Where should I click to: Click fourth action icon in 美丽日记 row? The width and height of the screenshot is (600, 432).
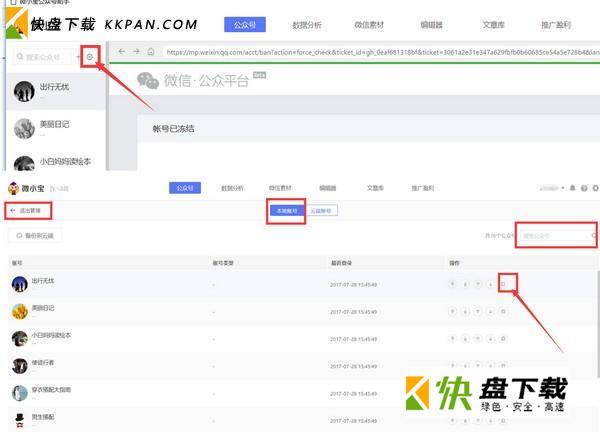(x=491, y=311)
